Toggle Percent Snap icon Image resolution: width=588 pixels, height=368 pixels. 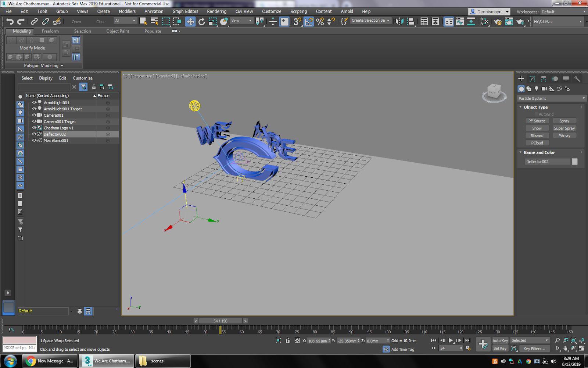pyautogui.click(x=320, y=22)
